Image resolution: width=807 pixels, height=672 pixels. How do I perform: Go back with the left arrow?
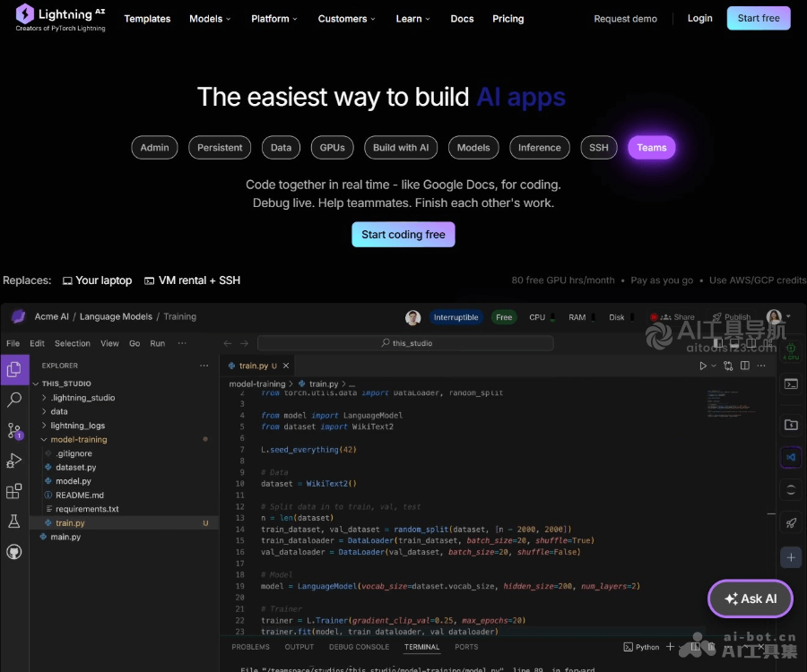228,343
